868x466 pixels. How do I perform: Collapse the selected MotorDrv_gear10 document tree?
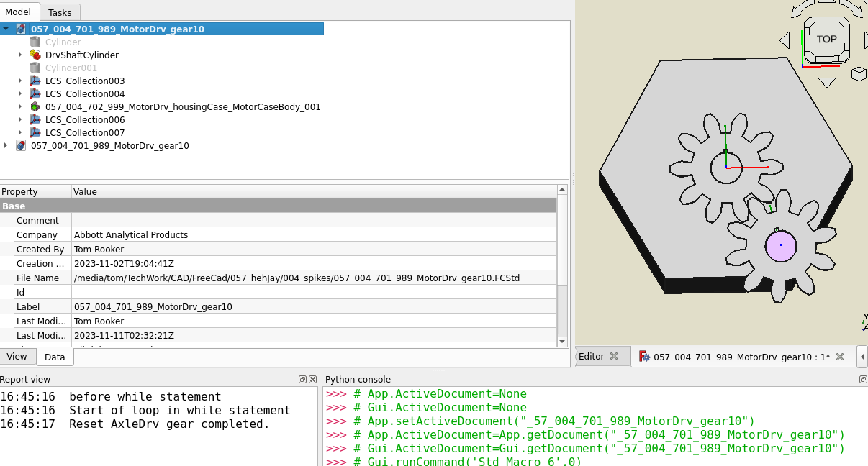click(x=6, y=29)
